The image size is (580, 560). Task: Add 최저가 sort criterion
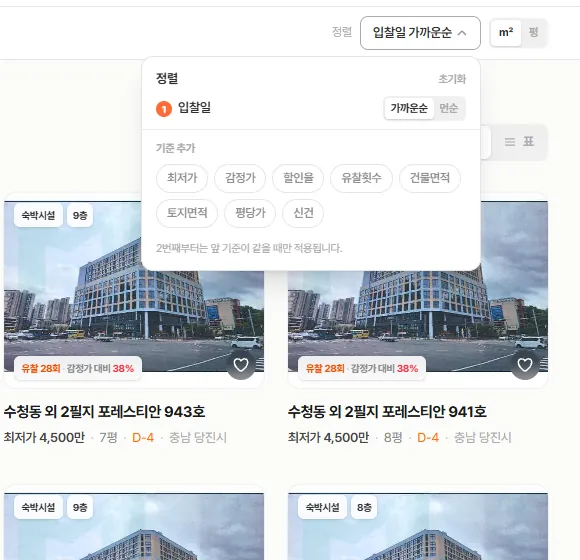pyautogui.click(x=182, y=178)
